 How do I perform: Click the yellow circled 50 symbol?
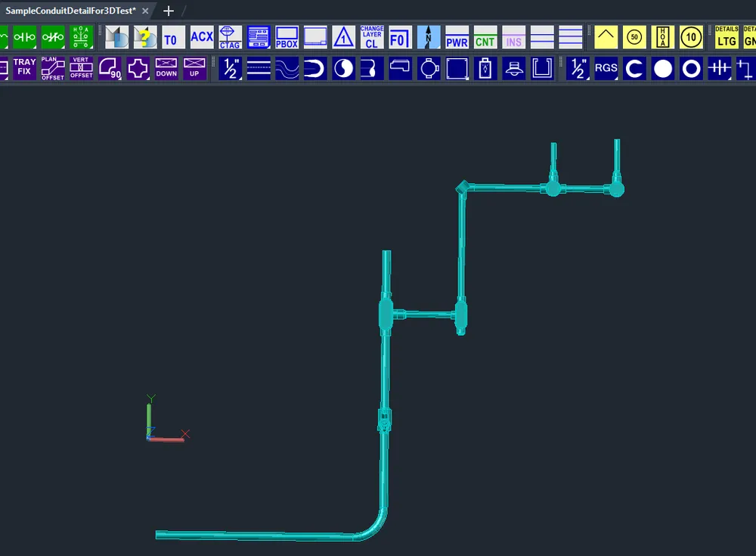pos(634,37)
